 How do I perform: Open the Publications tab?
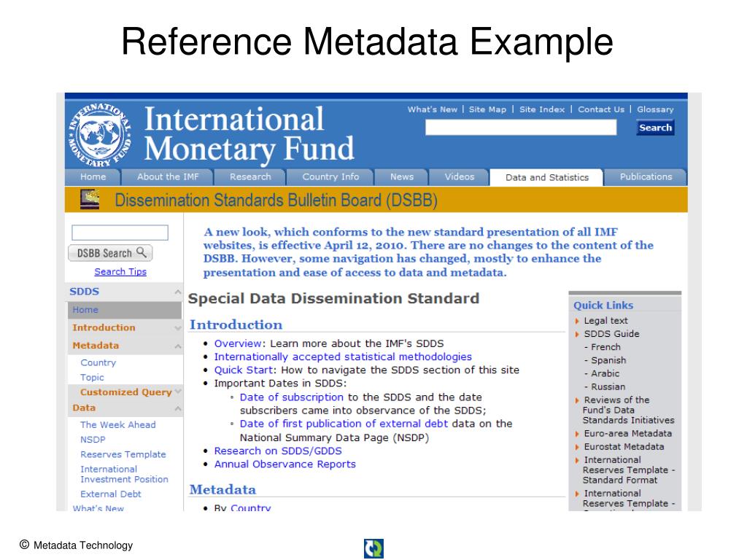tap(646, 176)
